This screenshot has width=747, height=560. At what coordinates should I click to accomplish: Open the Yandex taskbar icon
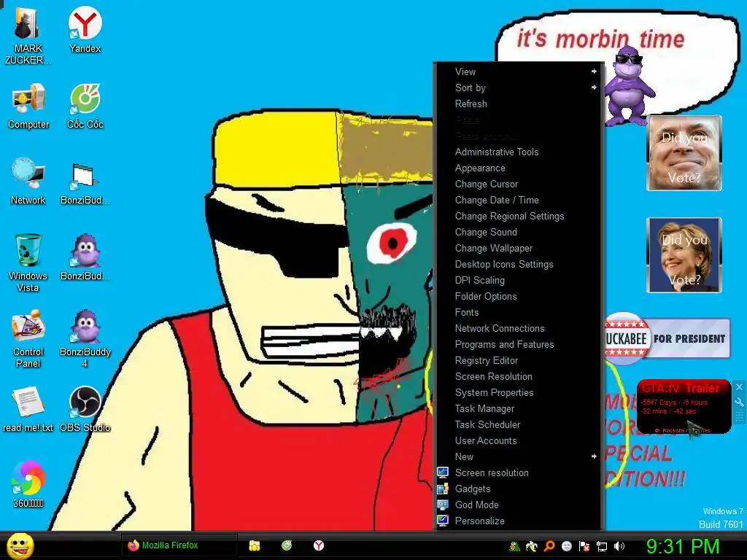coord(318,545)
